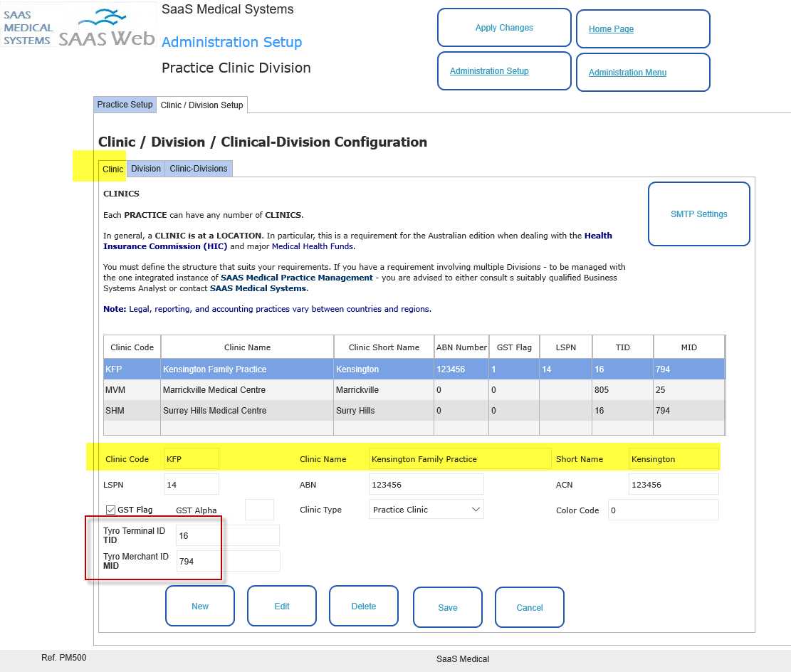Click the Tyro Merchant ID MID field
The height and width of the screenshot is (672, 791).
(x=228, y=561)
